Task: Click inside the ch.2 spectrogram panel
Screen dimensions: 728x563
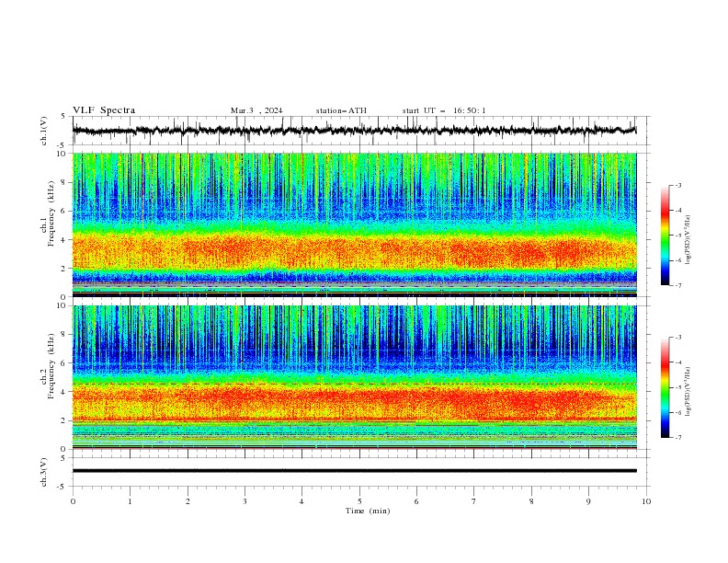Action: point(354,377)
